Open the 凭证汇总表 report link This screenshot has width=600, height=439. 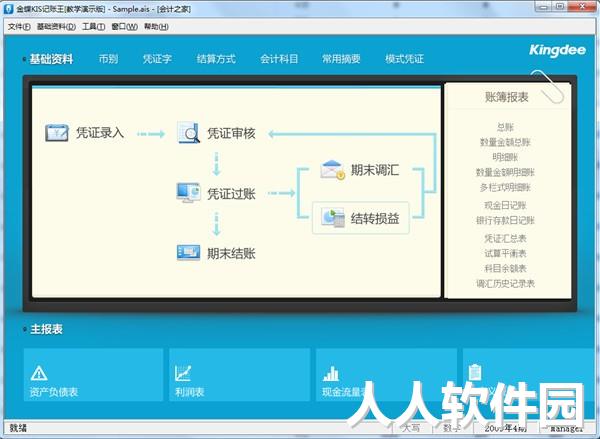pos(505,238)
